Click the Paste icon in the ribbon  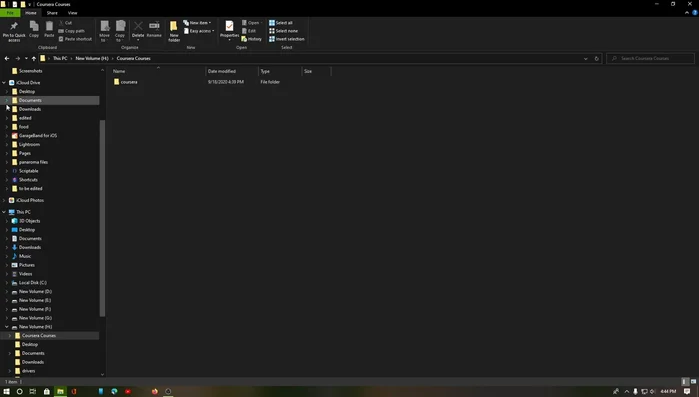(x=49, y=29)
